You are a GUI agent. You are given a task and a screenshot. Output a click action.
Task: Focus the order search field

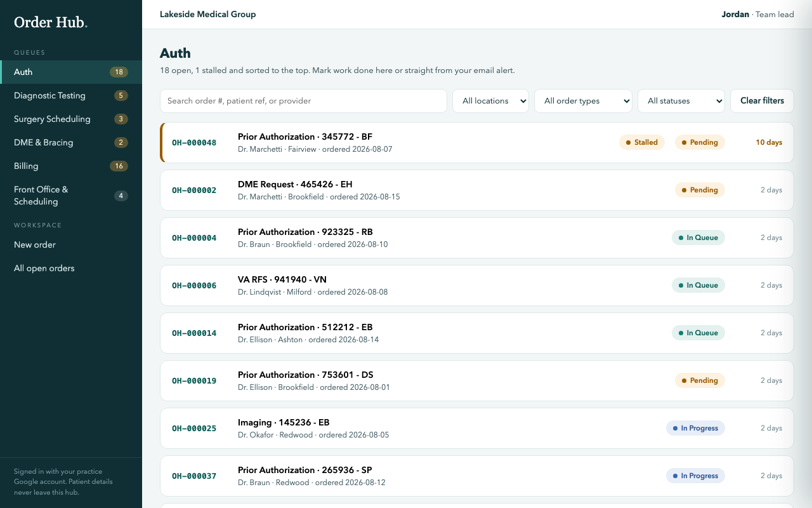[303, 101]
